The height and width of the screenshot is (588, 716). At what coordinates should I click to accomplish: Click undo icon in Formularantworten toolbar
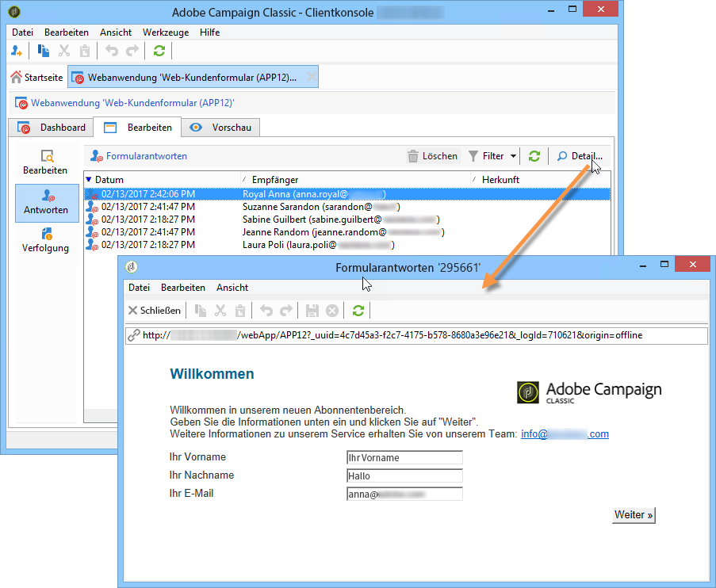click(266, 311)
